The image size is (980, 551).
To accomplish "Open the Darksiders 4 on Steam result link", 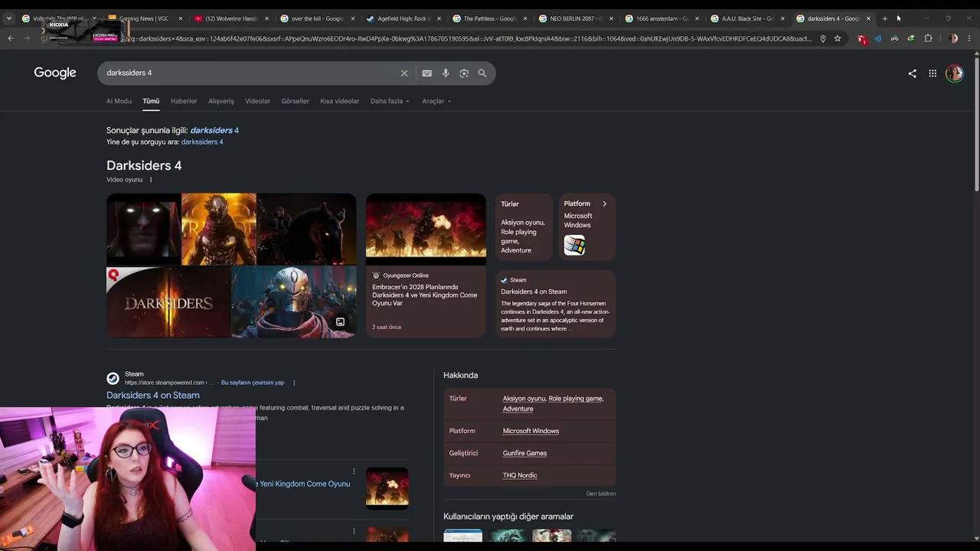I will pos(153,395).
